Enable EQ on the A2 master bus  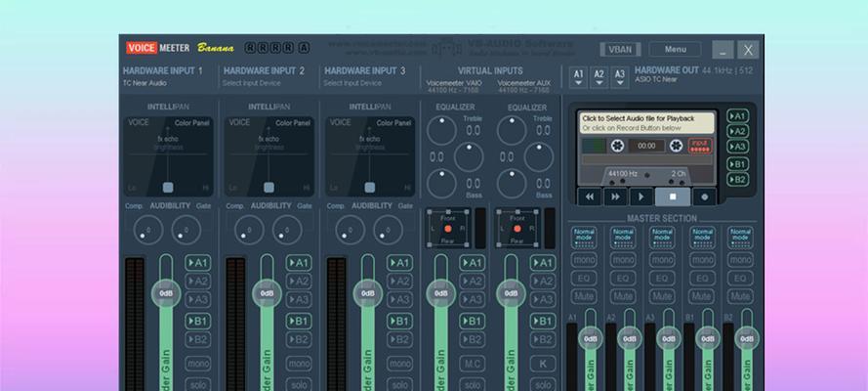click(x=623, y=278)
